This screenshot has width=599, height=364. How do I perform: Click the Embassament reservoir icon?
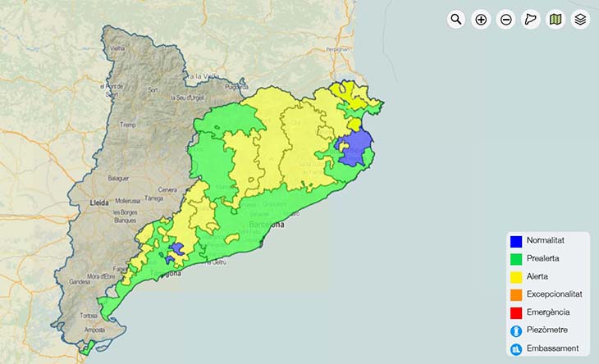point(516,348)
